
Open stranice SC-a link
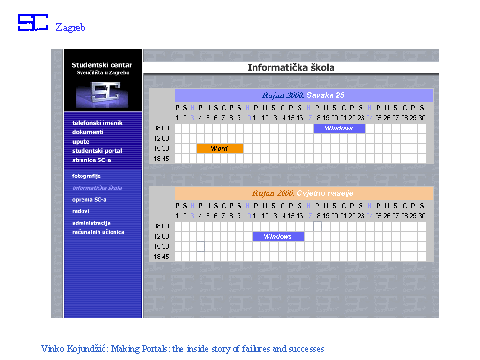click(92, 160)
